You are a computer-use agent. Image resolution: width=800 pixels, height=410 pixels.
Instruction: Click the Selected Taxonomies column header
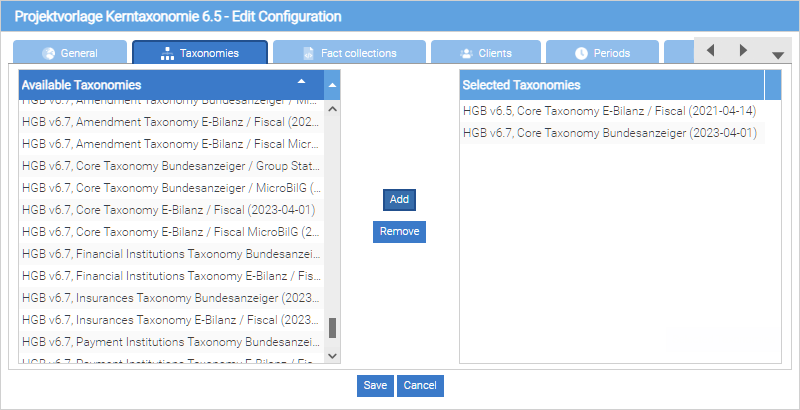point(612,85)
